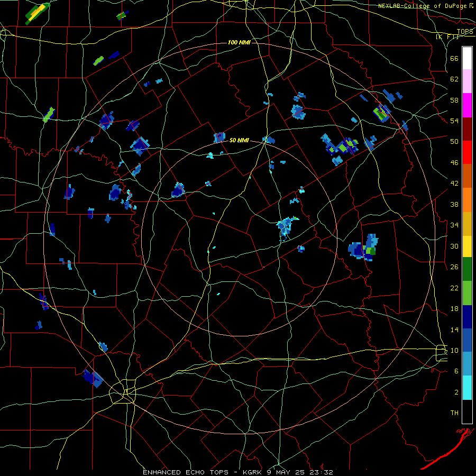Click the K FT units label

(x=447, y=36)
